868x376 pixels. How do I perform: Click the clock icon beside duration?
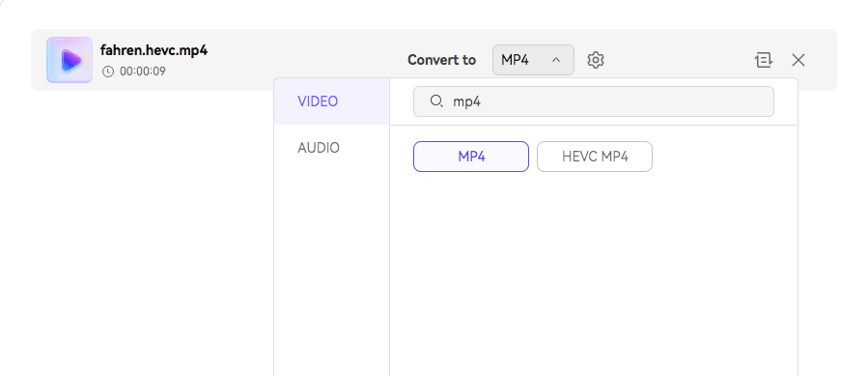coord(108,72)
